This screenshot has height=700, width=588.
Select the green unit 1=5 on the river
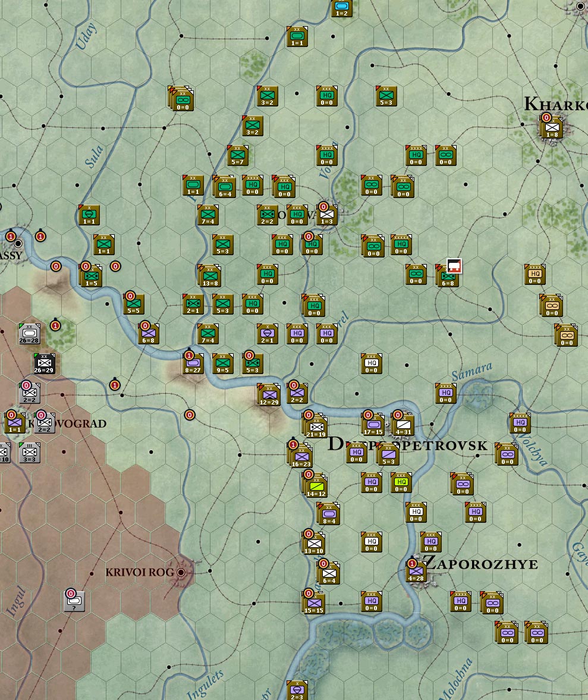(92, 277)
